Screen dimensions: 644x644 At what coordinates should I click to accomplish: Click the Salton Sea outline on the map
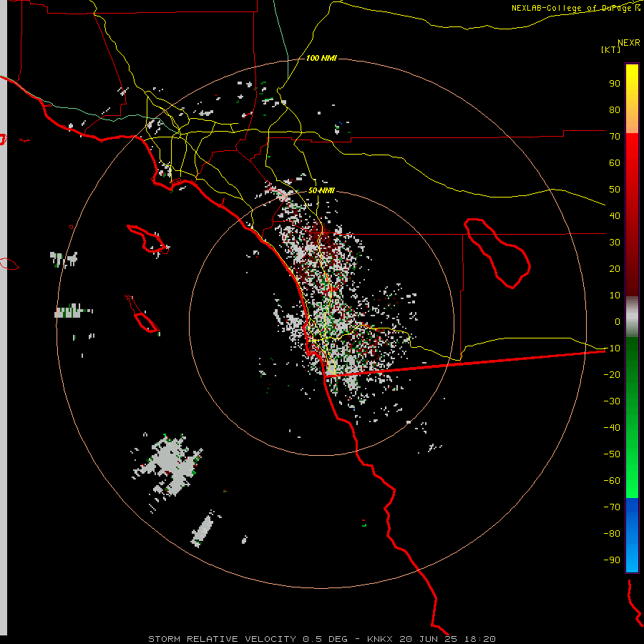(497, 253)
